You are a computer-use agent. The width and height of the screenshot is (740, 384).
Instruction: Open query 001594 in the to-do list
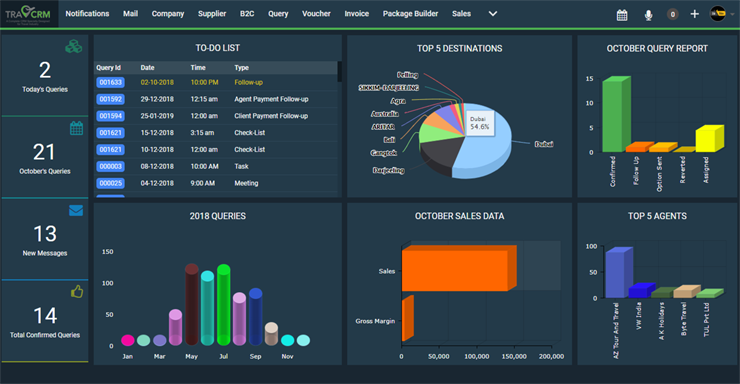click(110, 116)
